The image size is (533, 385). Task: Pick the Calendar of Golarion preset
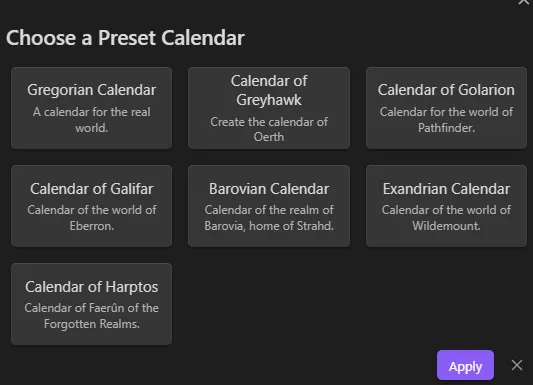446,108
